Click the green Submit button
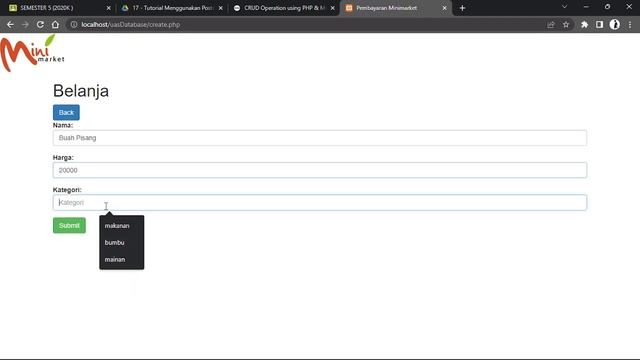Screen dimensions: 640x360 pos(69,225)
